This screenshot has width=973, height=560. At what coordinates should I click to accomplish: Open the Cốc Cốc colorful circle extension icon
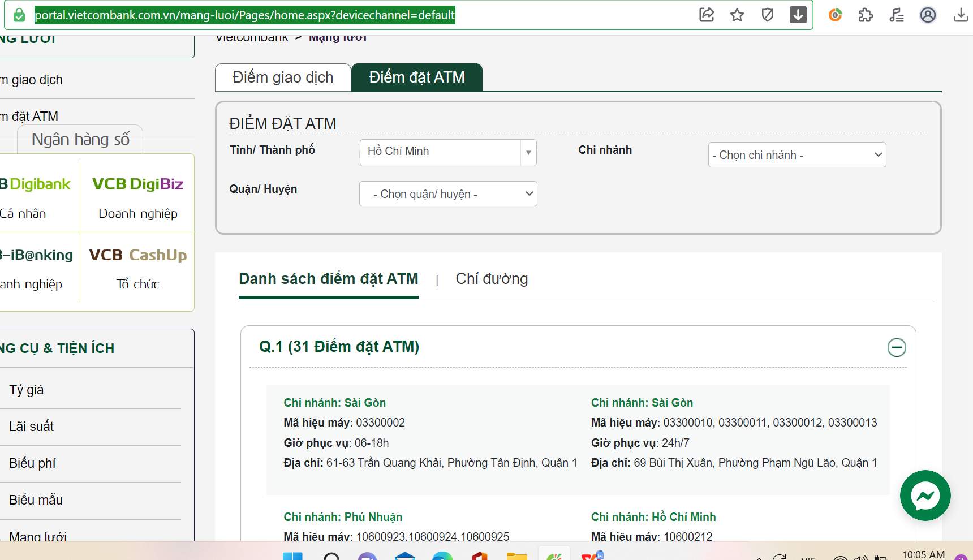835,15
